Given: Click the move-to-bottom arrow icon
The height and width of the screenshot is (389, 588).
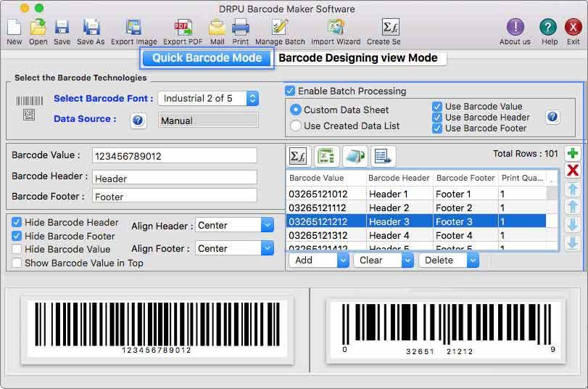Looking at the screenshot, I should click(x=573, y=242).
